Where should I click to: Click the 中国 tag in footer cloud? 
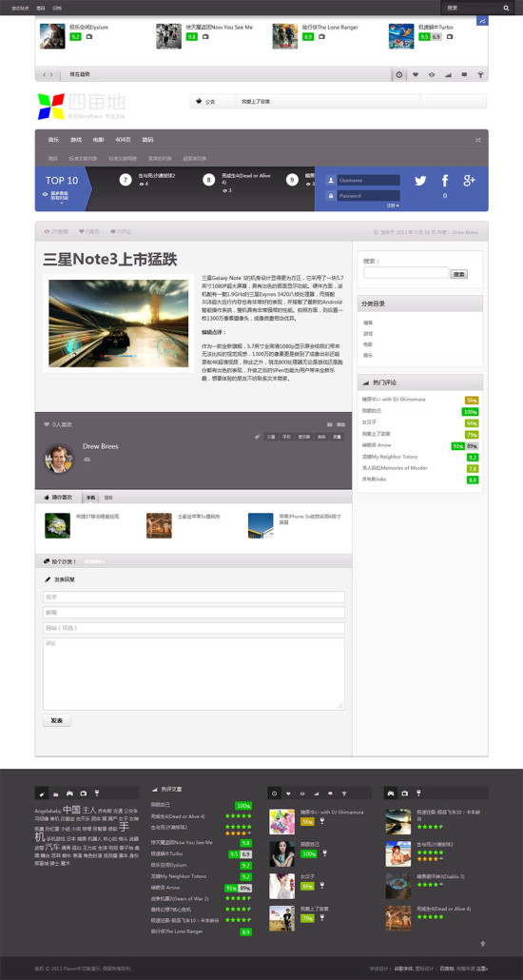pos(71,810)
